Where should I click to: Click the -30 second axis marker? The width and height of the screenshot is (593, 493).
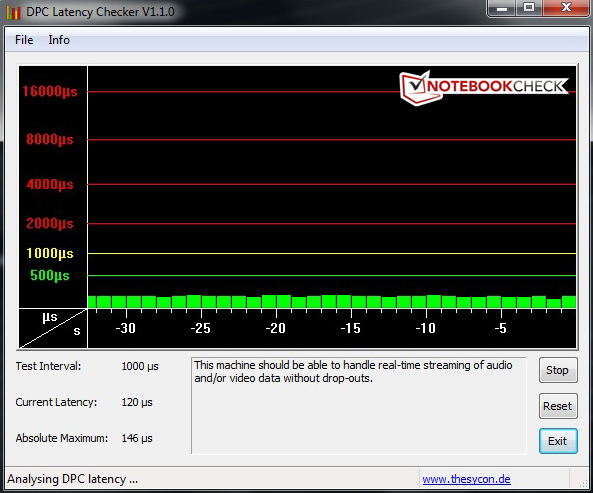tap(126, 328)
